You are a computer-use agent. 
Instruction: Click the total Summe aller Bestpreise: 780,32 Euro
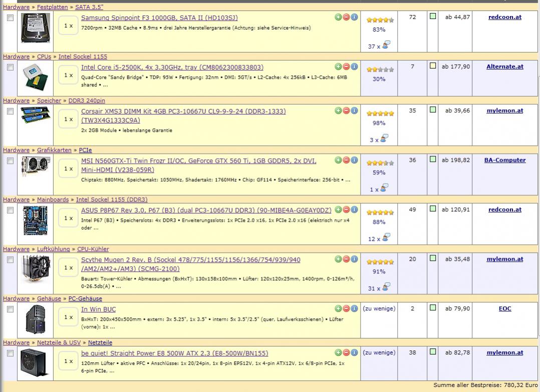coord(485,385)
